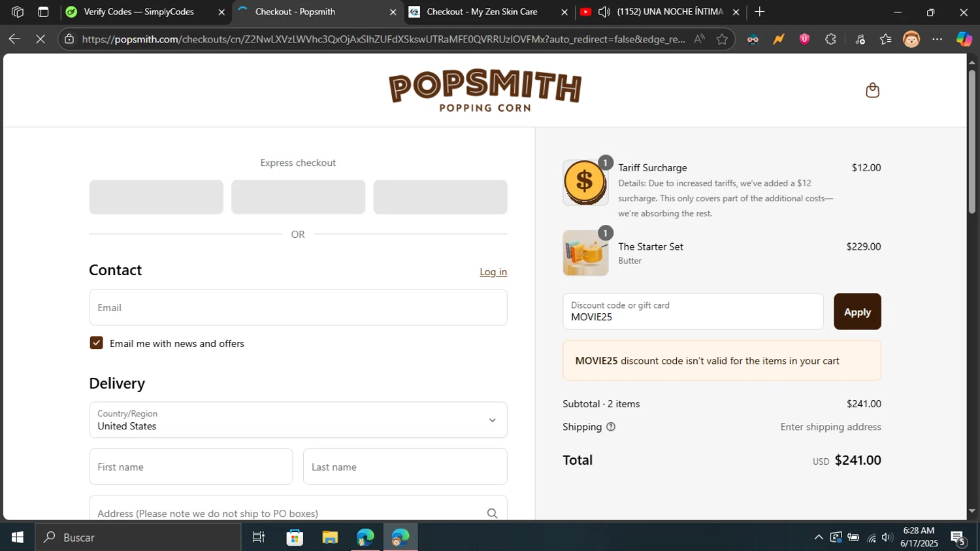The width and height of the screenshot is (980, 551).
Task: Add this page to favorites star
Action: pos(722,39)
